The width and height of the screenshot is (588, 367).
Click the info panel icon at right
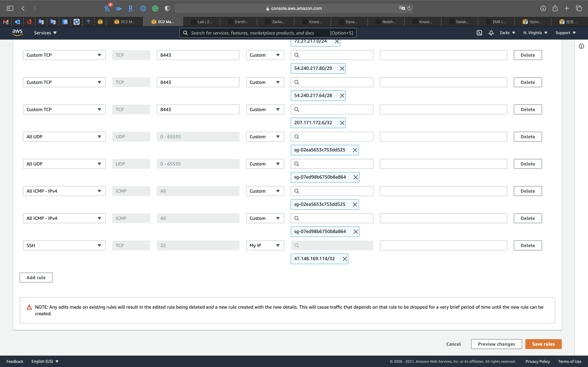(581, 46)
